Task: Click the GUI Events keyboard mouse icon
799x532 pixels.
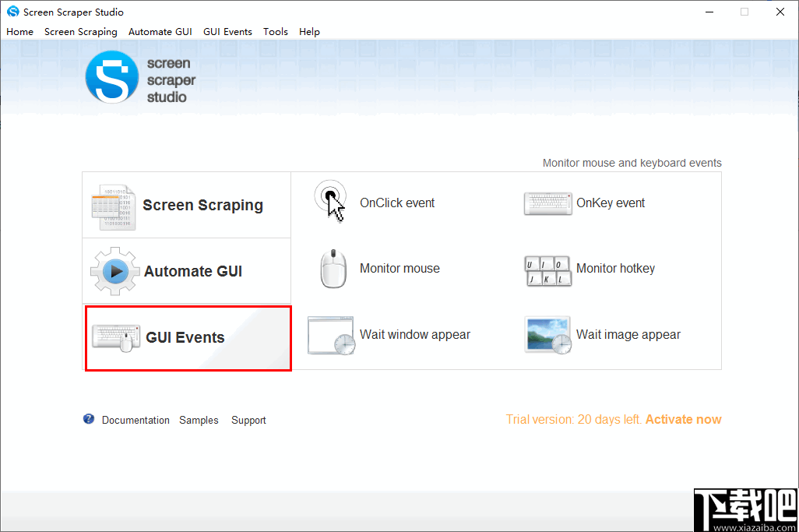Action: pos(116,337)
